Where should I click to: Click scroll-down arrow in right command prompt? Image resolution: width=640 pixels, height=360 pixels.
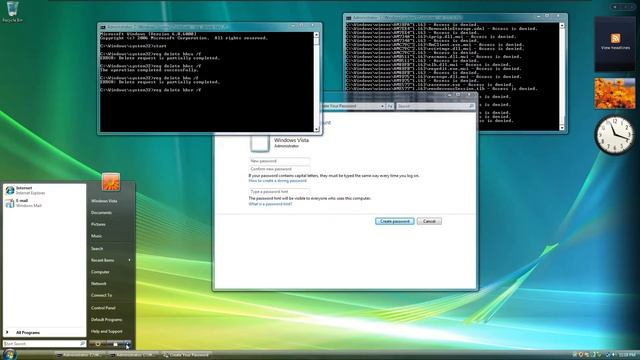click(562, 127)
